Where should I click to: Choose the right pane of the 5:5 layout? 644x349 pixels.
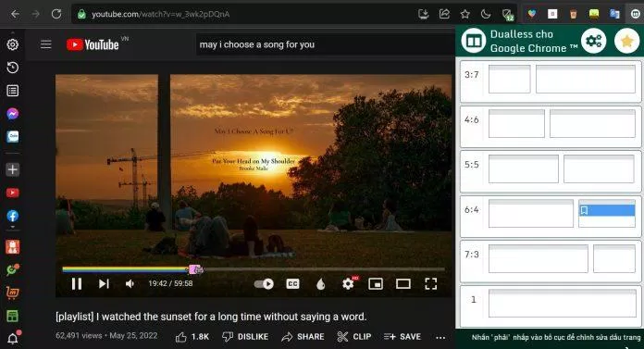pyautogui.click(x=599, y=168)
